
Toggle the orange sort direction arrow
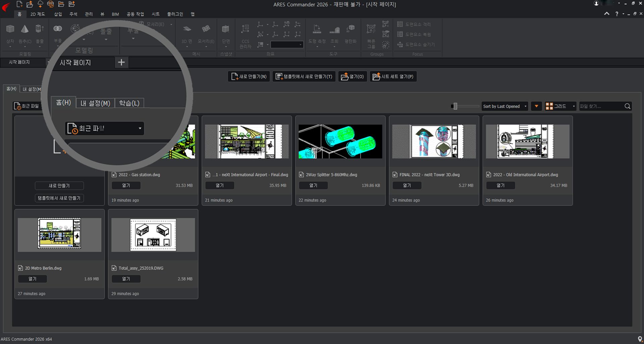coord(536,106)
